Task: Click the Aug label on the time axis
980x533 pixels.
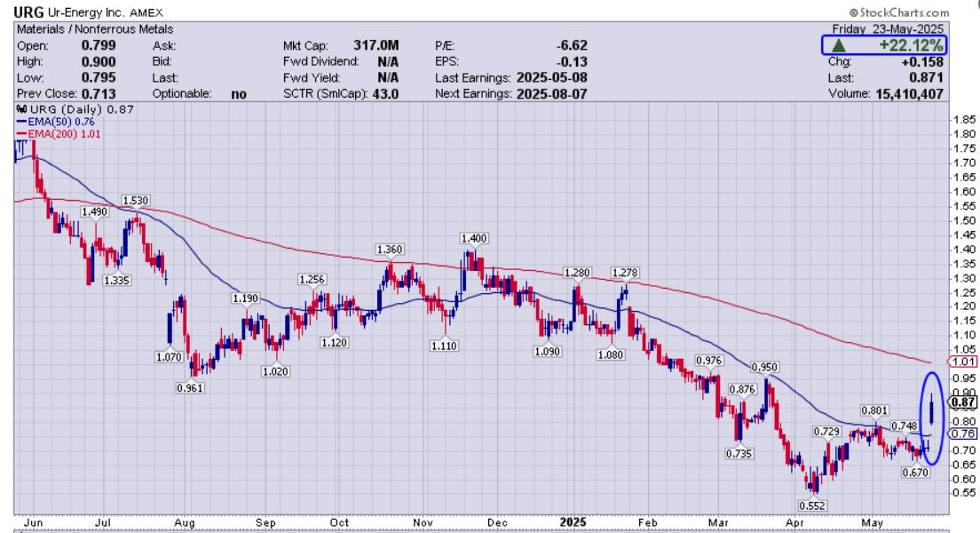Action: 185,522
